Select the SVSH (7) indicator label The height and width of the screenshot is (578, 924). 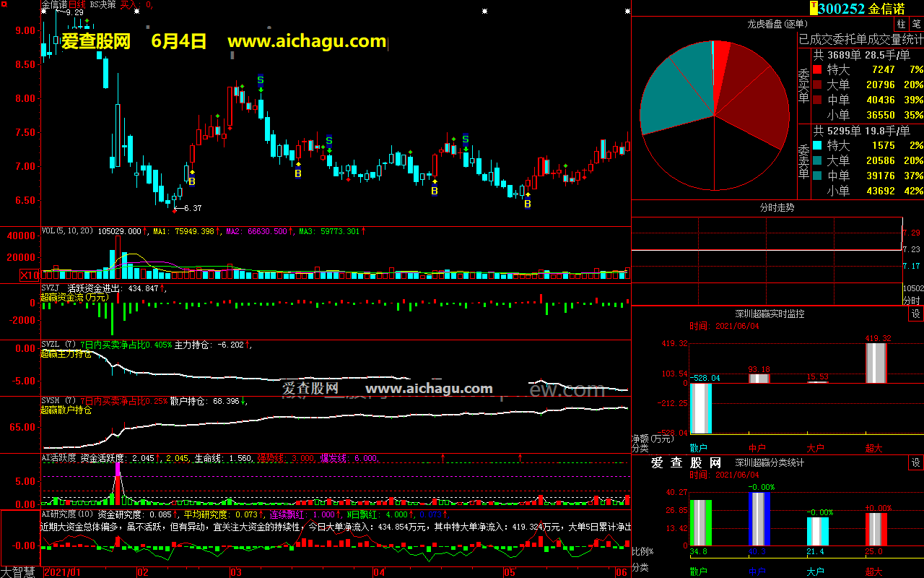point(58,401)
